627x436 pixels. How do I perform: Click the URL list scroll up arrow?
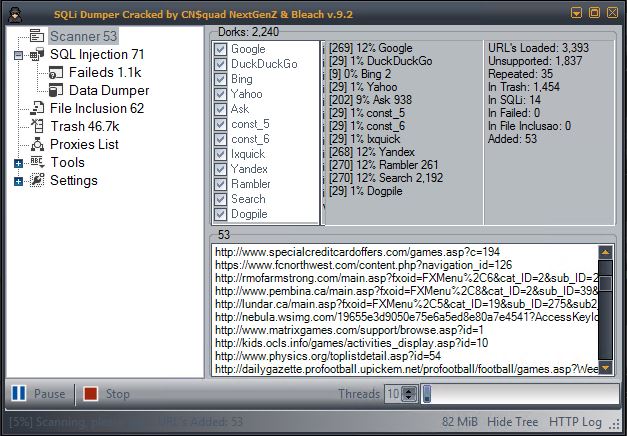605,252
